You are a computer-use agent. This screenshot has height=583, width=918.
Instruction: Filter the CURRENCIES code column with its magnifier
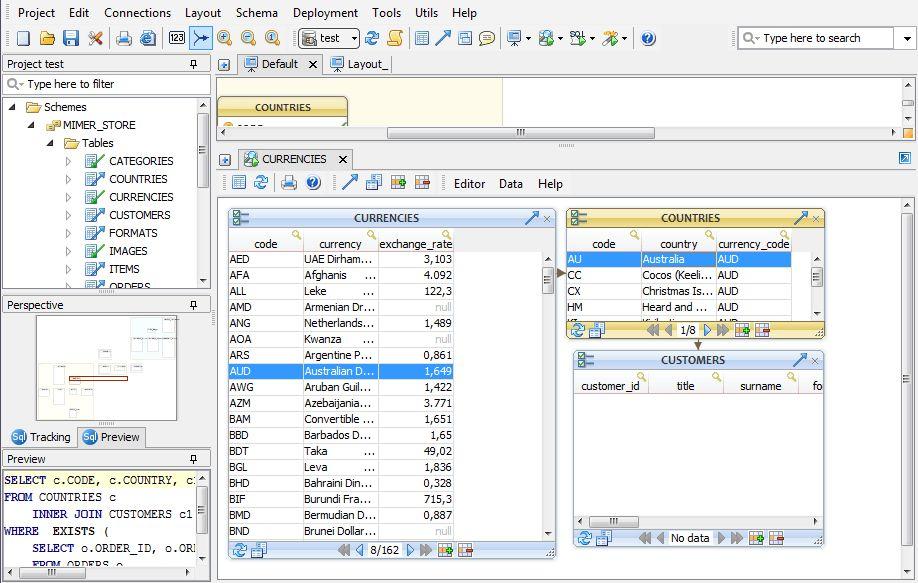click(297, 235)
